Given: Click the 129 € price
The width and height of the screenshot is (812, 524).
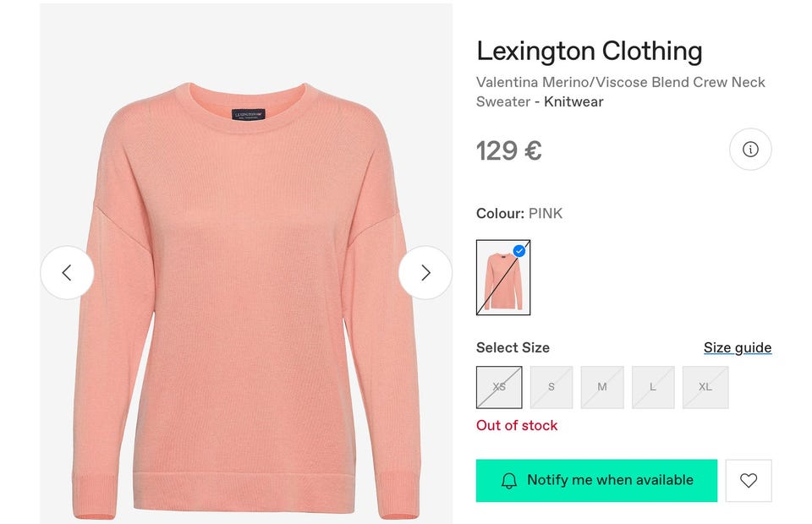Looking at the screenshot, I should point(508,150).
